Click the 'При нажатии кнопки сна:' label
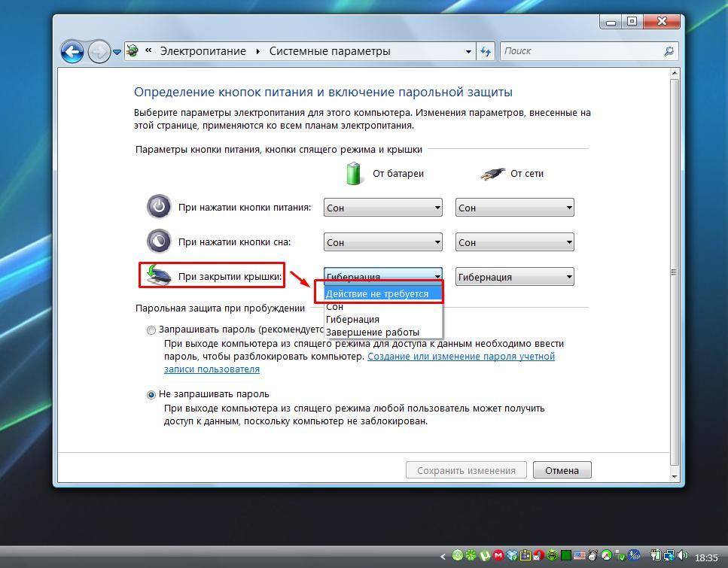Image resolution: width=728 pixels, height=568 pixels. pyautogui.click(x=234, y=241)
